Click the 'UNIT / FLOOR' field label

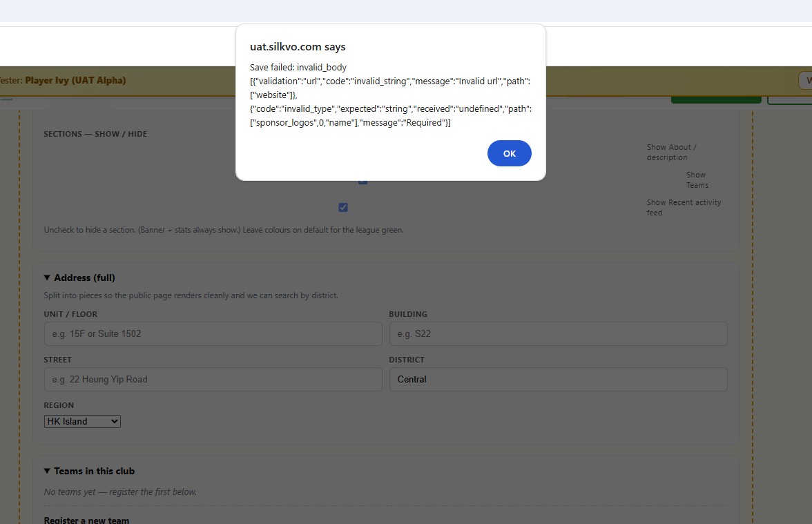click(x=70, y=314)
